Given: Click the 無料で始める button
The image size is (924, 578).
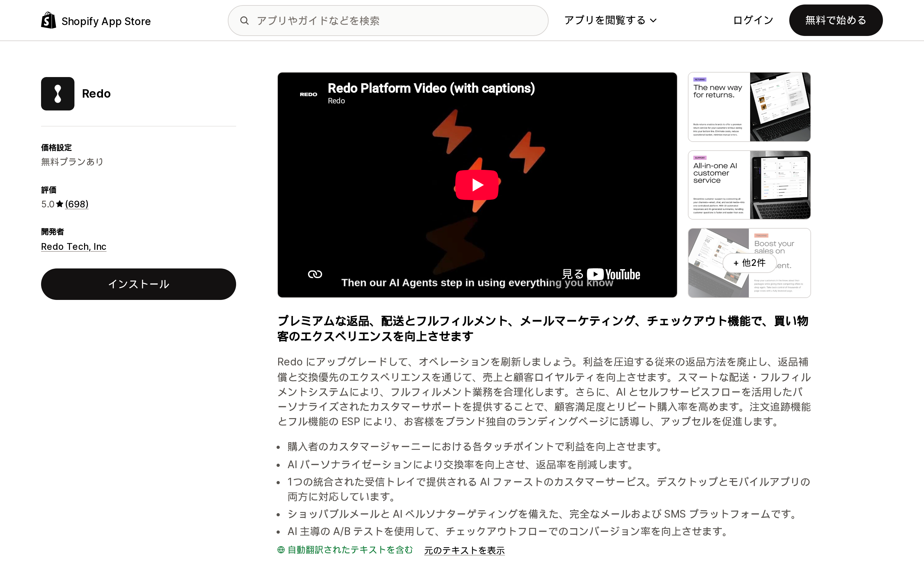Looking at the screenshot, I should click(836, 20).
